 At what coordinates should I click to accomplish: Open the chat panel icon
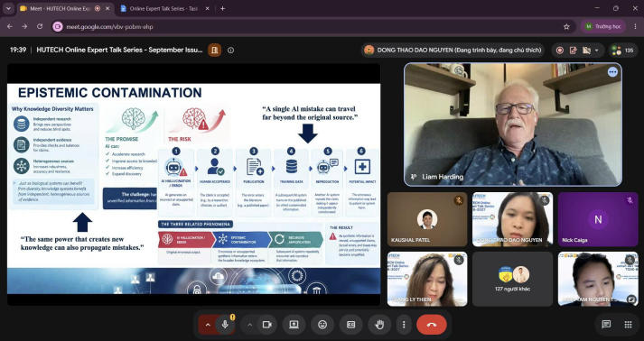point(606,325)
